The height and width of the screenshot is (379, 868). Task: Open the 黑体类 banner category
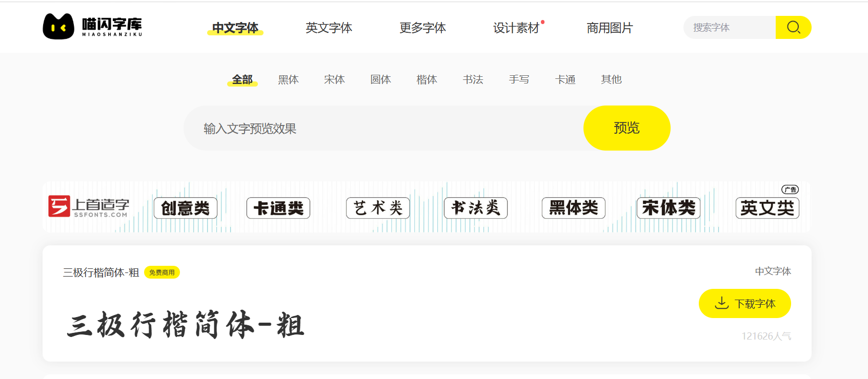(x=574, y=208)
